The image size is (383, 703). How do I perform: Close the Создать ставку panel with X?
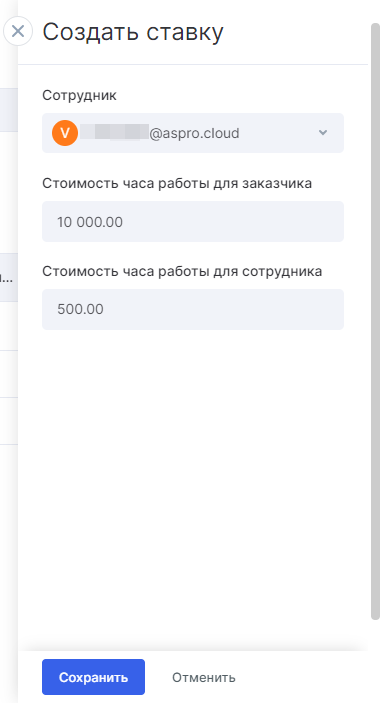[x=18, y=31]
